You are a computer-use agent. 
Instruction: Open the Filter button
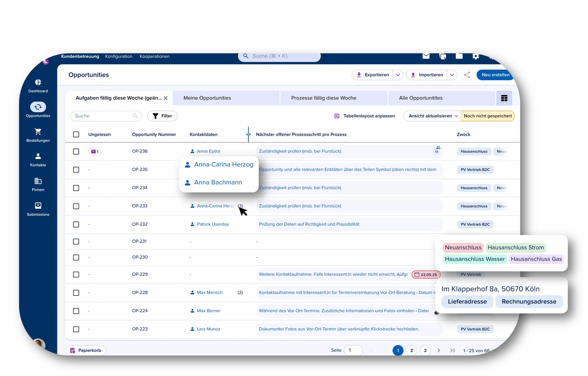pyautogui.click(x=162, y=116)
